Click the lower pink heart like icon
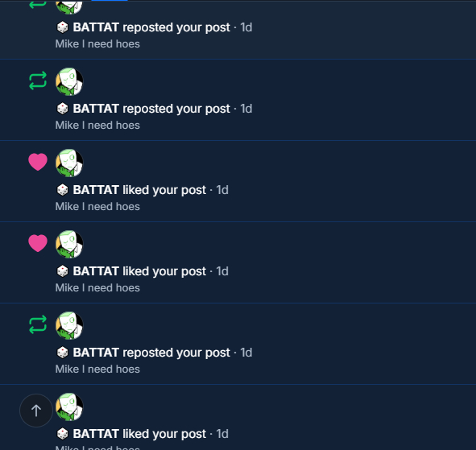476x450 pixels. pos(38,243)
